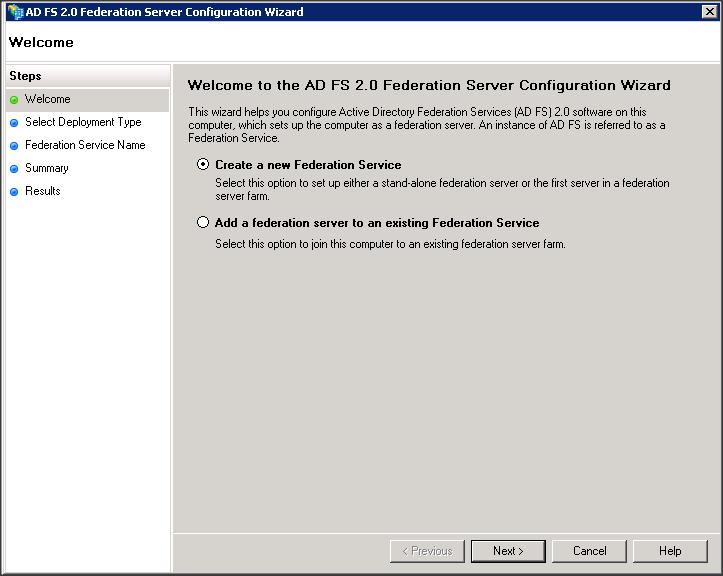
Task: Click the AD FS wizard title bar icon
Action: point(14,12)
